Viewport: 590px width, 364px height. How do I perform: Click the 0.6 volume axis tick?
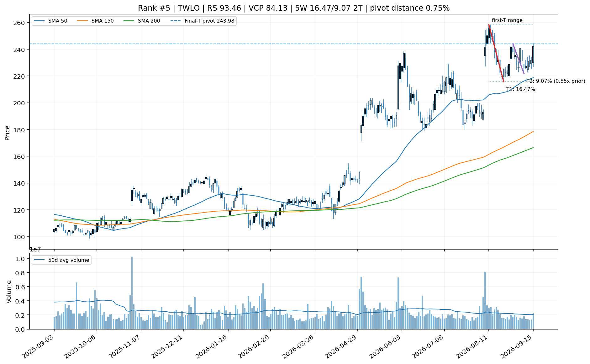click(21, 287)
